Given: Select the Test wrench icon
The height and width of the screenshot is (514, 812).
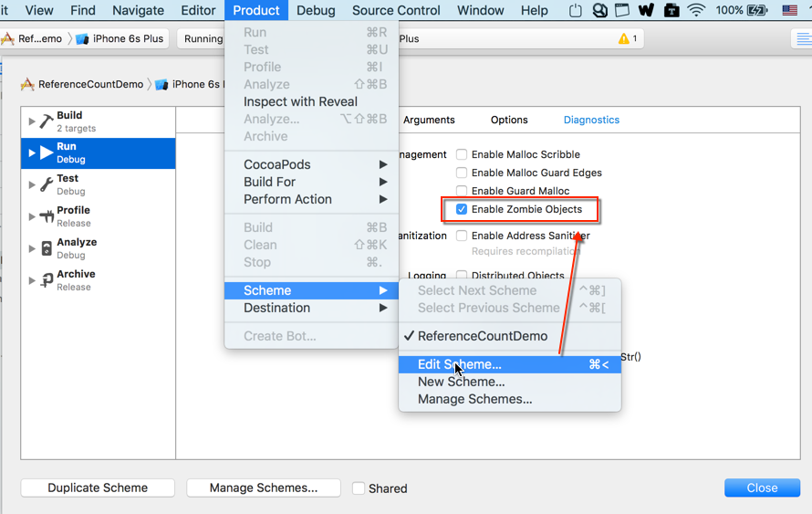Looking at the screenshot, I should coord(47,184).
